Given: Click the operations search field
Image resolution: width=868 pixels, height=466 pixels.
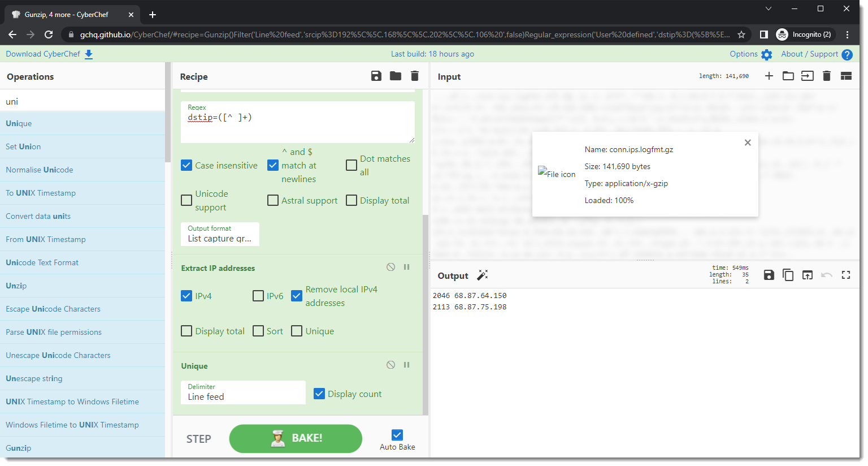Looking at the screenshot, I should point(83,101).
